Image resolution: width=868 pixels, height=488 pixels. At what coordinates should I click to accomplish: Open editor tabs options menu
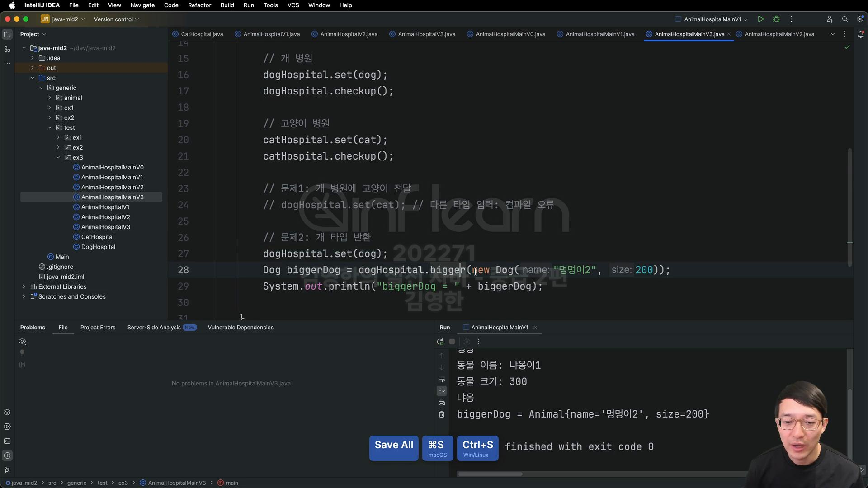pos(844,34)
